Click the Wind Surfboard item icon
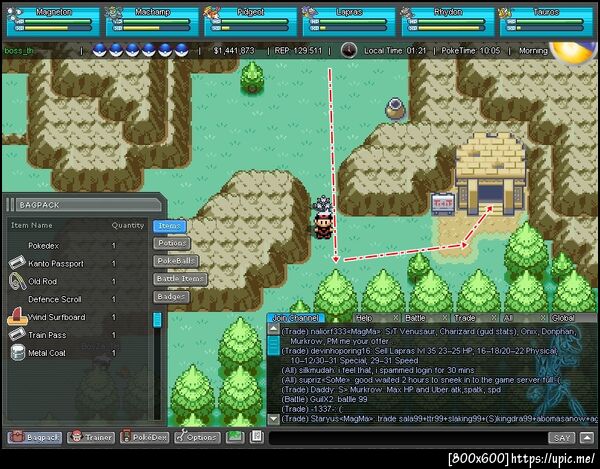Image resolution: width=600 pixels, height=469 pixels. coord(17,316)
